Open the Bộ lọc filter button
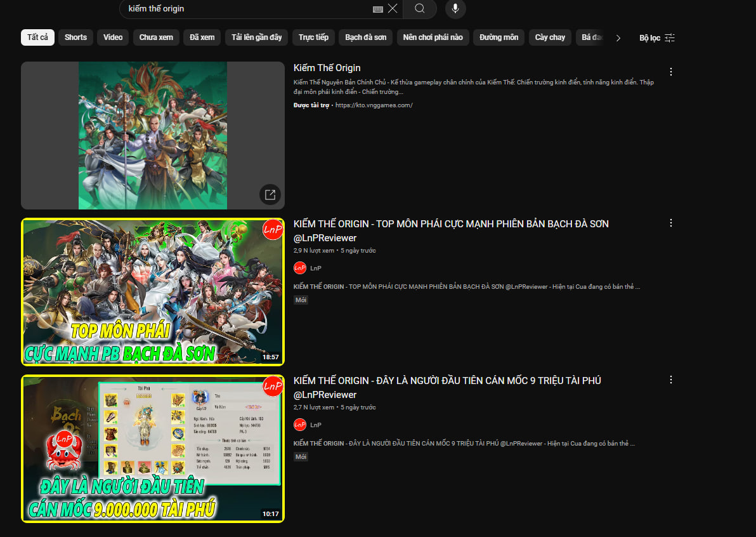 [x=657, y=37]
